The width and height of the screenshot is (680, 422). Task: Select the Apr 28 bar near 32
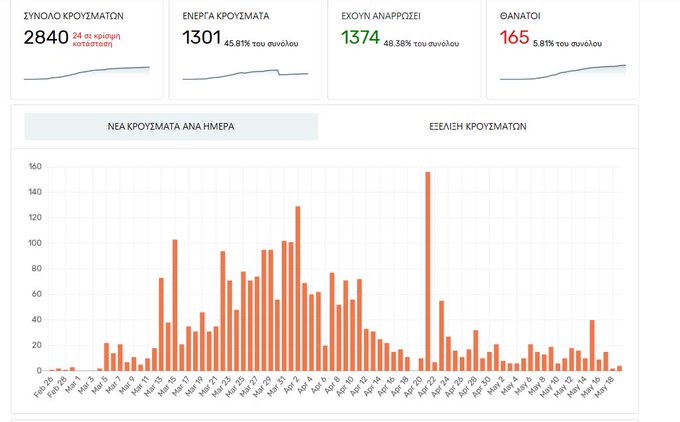[x=476, y=351]
